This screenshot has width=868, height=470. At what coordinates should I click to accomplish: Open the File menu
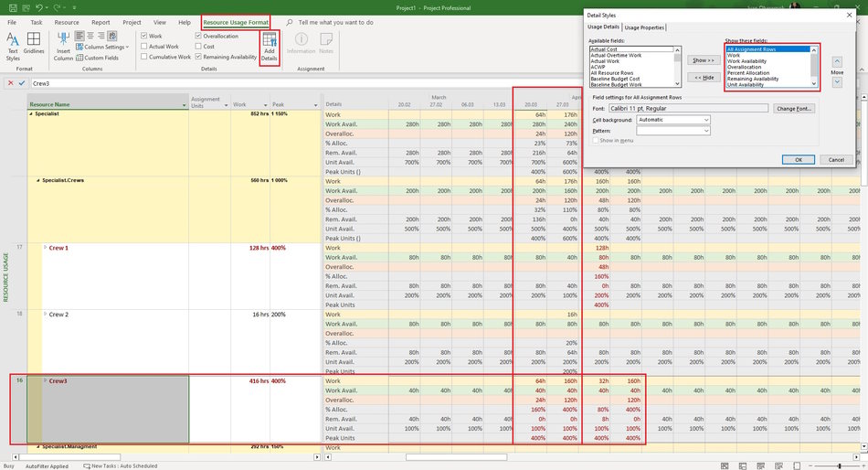click(12, 22)
